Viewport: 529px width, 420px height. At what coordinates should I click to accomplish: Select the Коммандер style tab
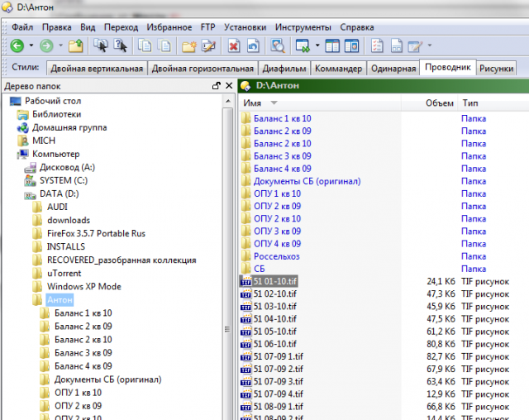tap(338, 69)
